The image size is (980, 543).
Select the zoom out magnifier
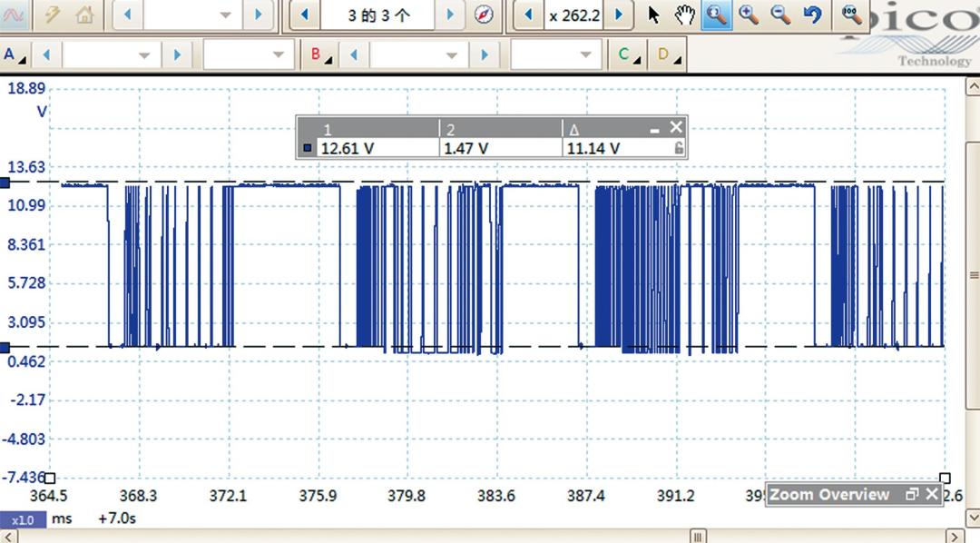tap(780, 15)
